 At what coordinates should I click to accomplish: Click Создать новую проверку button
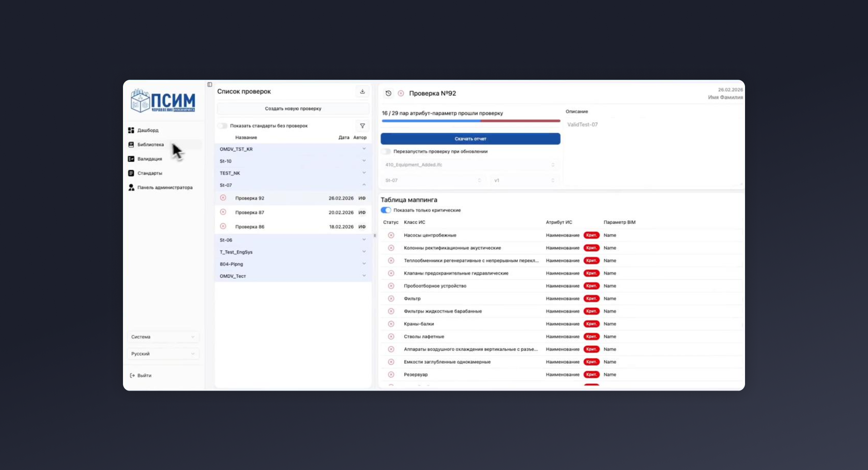[293, 109]
